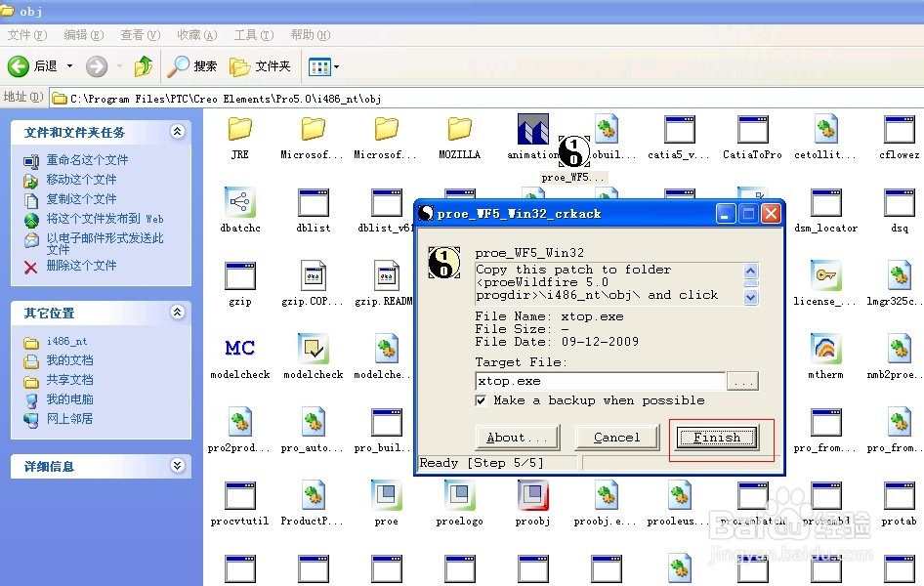This screenshot has width=924, height=586.
Task: Click the 后退 (Back) toolbar button
Action: coord(33,66)
